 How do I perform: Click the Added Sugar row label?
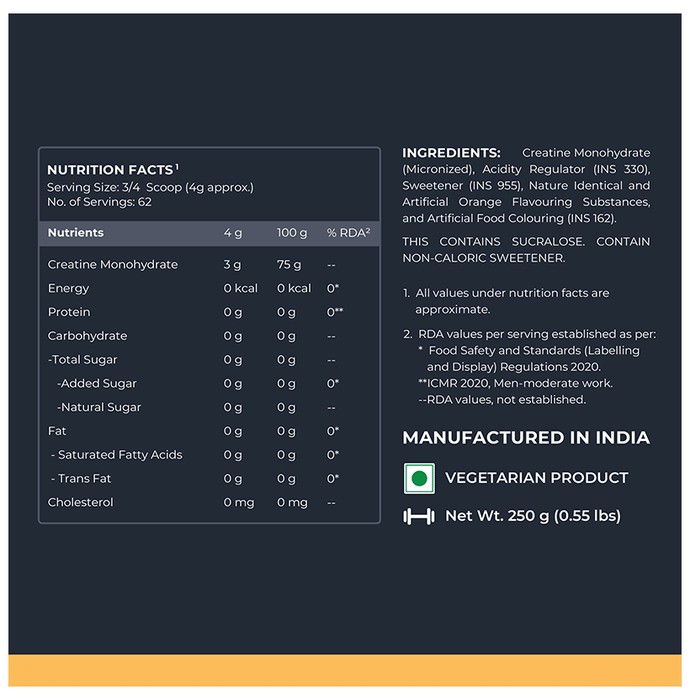(x=97, y=383)
